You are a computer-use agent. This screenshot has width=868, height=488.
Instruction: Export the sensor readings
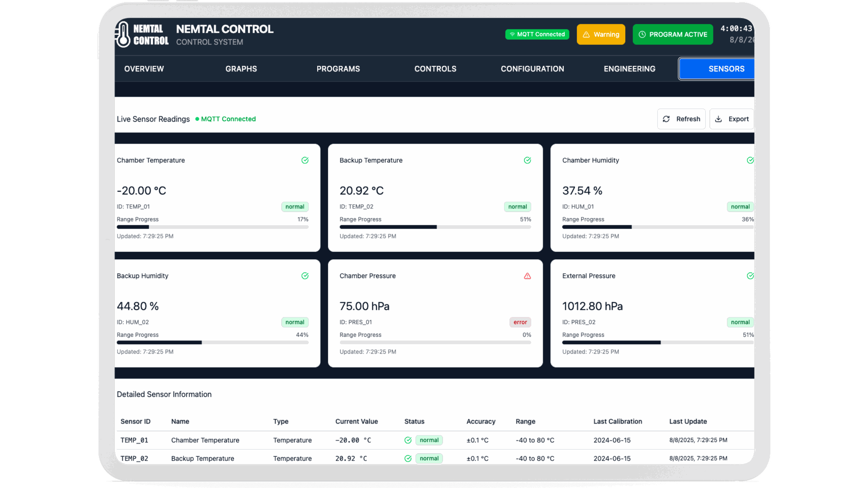click(x=731, y=119)
